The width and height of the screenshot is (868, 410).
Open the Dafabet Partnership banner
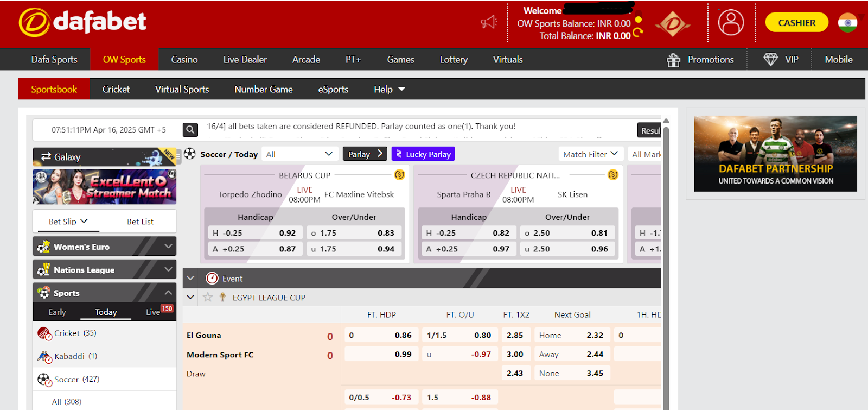775,154
